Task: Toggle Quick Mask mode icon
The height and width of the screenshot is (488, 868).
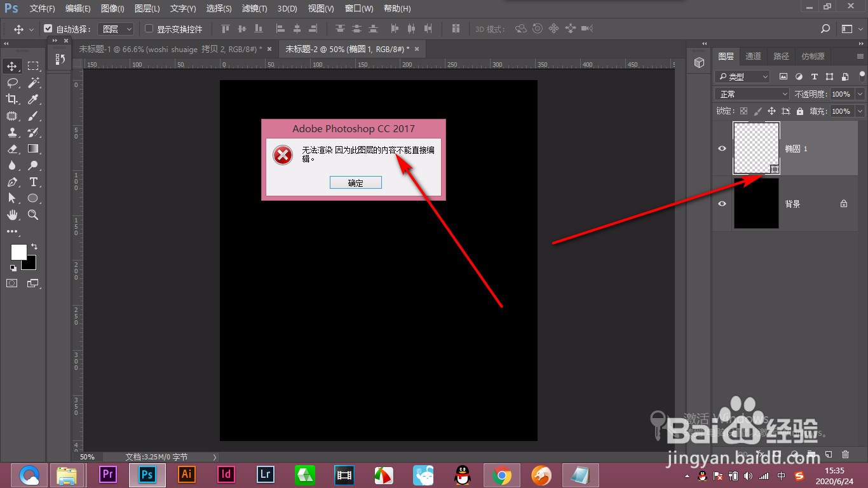Action: click(x=12, y=283)
